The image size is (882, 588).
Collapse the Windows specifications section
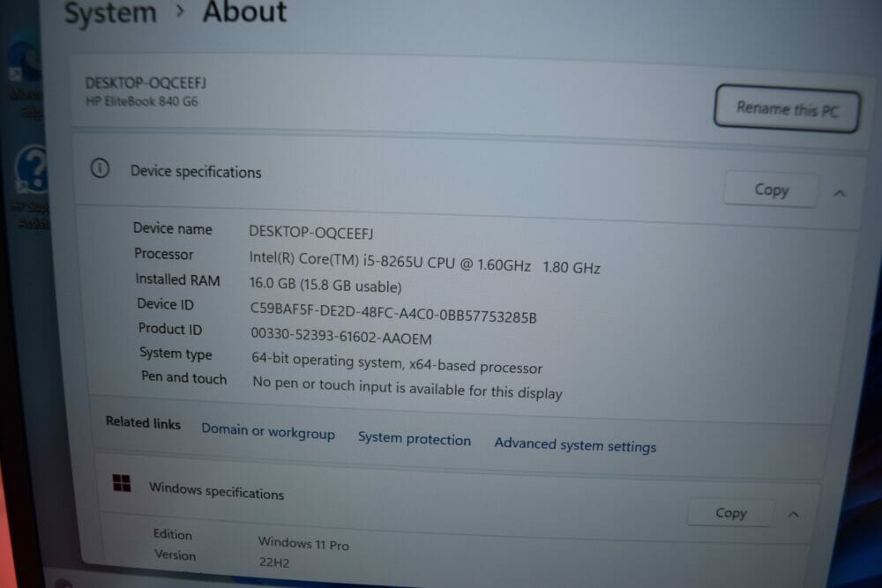[793, 514]
